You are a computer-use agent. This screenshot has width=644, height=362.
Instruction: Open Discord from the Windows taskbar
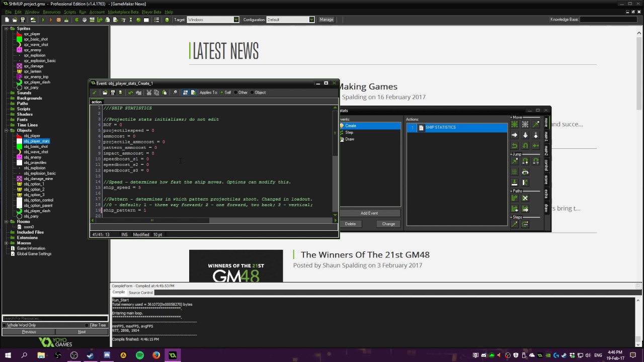click(107, 355)
